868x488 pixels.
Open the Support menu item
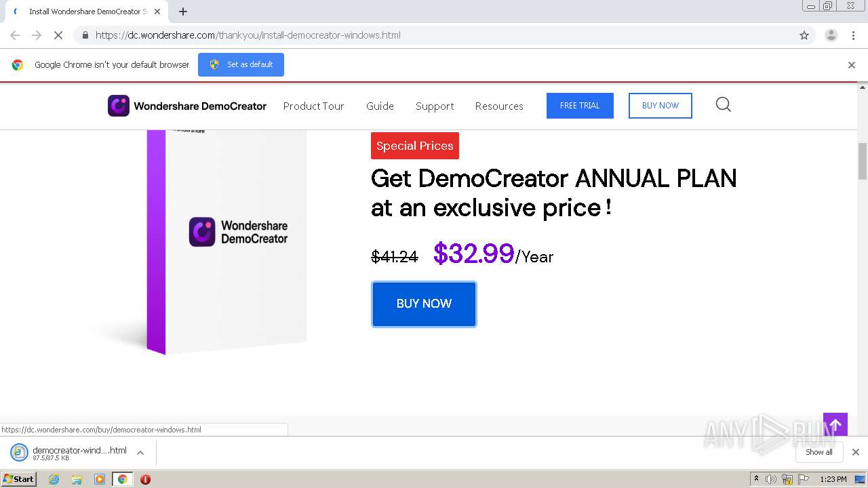(435, 106)
